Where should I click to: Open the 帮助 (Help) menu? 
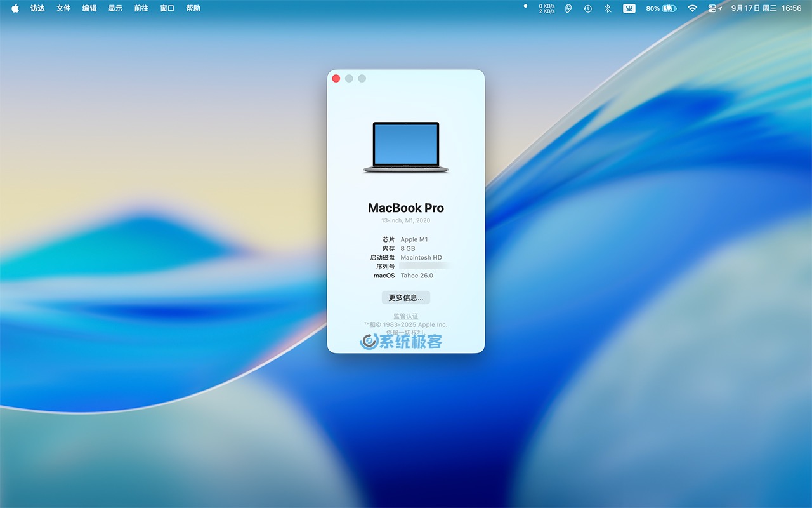point(193,8)
